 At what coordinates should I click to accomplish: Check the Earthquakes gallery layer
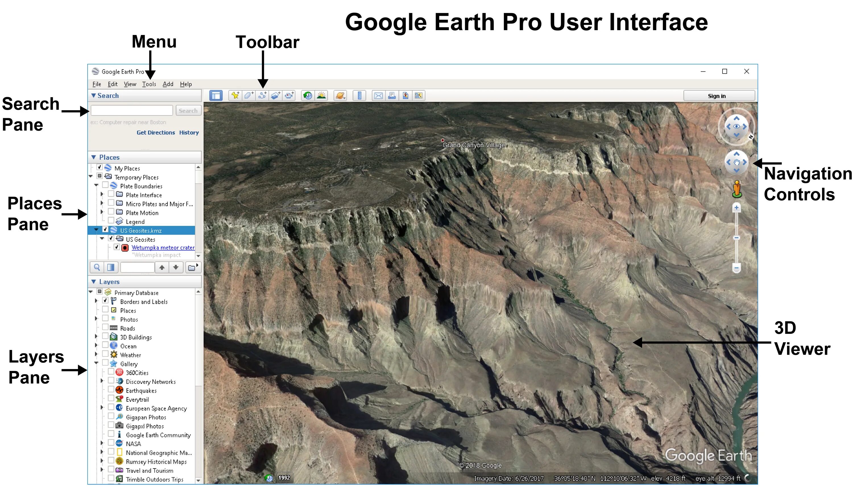111,389
